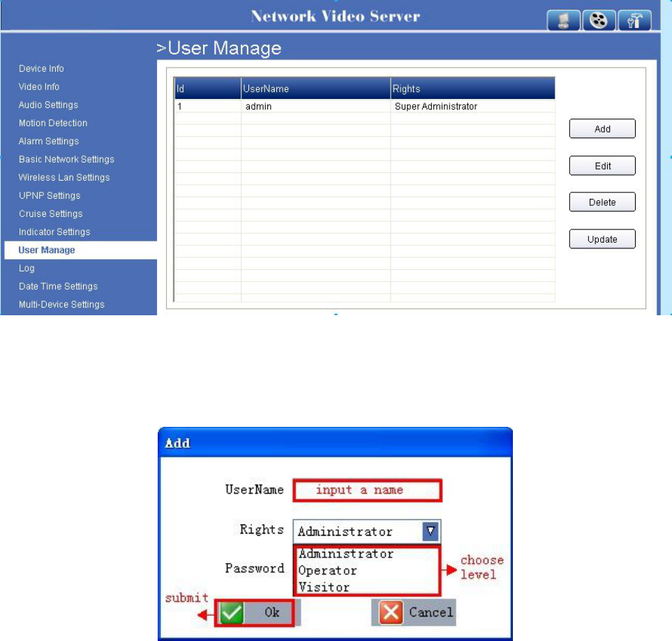Click the Edit user button
This screenshot has height=641, width=672.
point(602,166)
